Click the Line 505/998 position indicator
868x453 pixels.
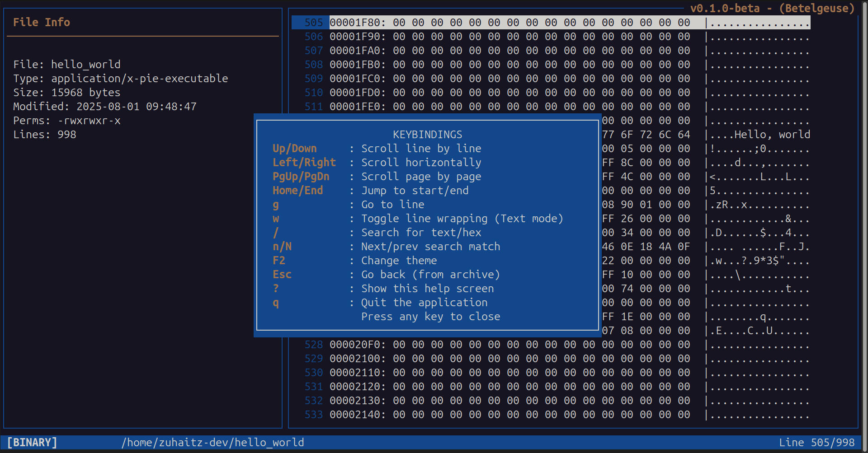[816, 442]
